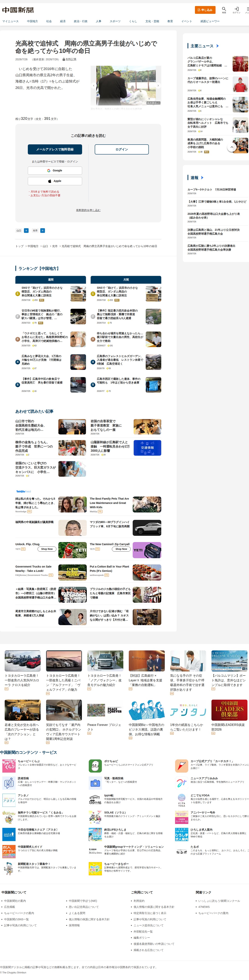Click Shop Now under Unlock. Flip. Chug.
The image size is (249, 980).
(x=47, y=549)
